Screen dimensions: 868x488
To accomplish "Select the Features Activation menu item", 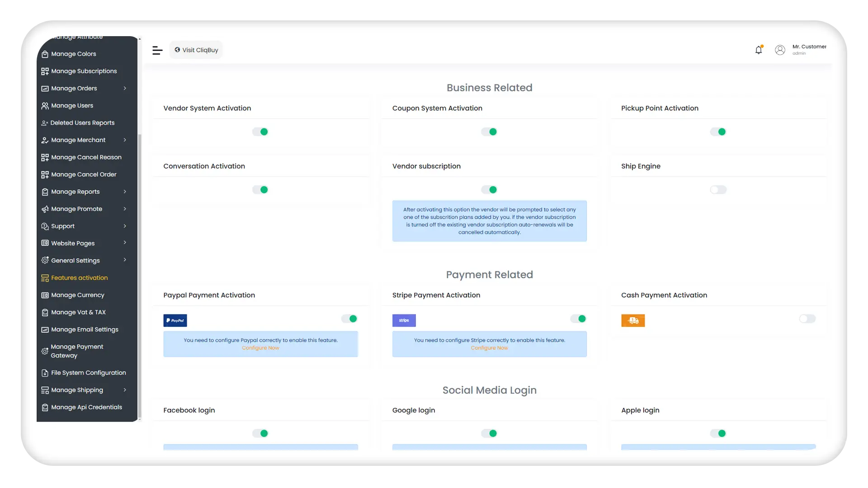I will [79, 278].
